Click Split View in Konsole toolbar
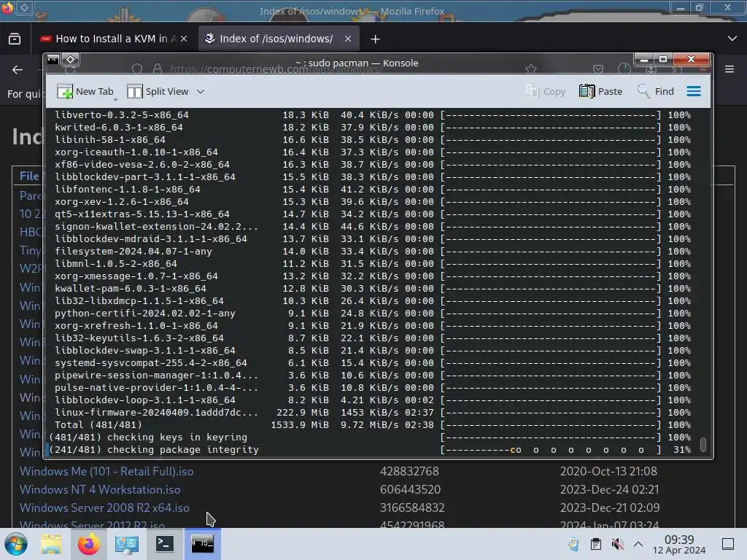Viewport: 747px width, 560px height. point(158,91)
